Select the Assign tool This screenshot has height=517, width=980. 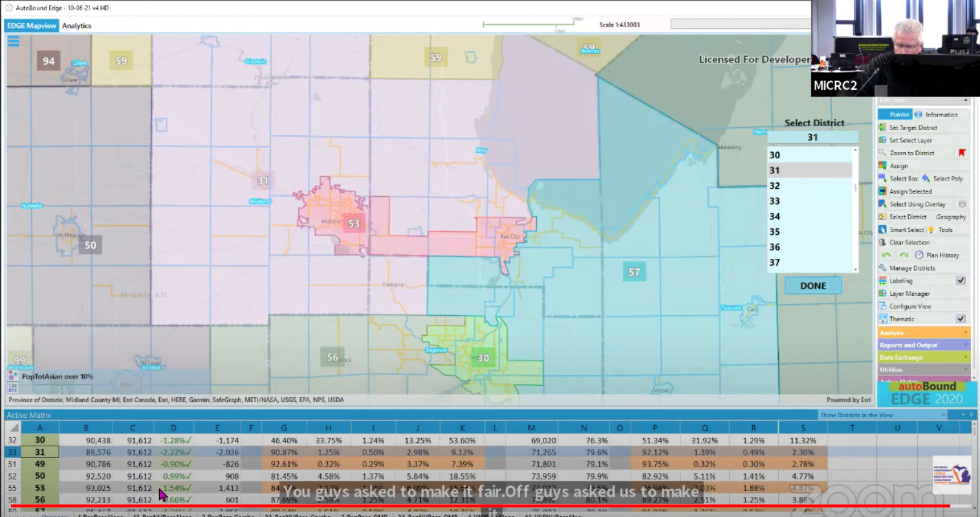pos(893,166)
